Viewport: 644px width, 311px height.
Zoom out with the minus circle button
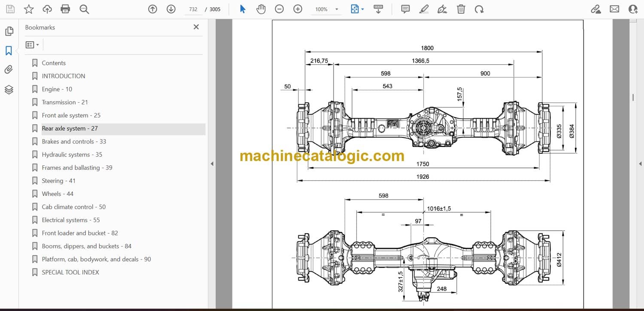click(279, 9)
